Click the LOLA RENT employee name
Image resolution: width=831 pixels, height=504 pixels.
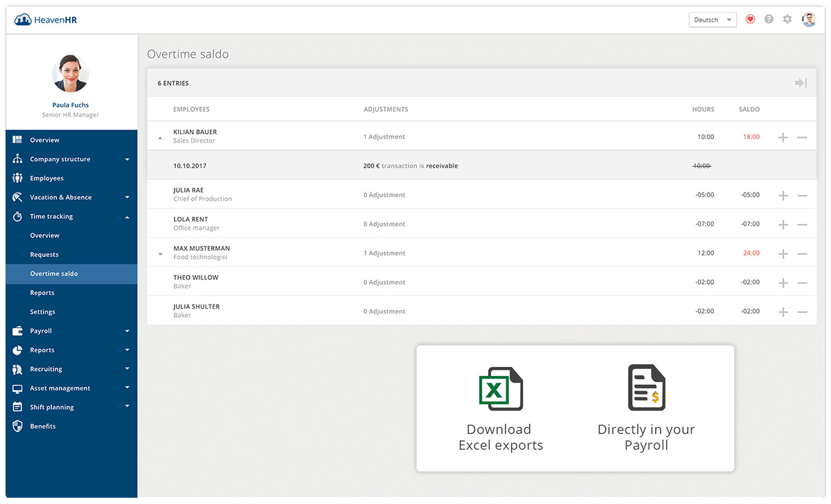coord(191,219)
